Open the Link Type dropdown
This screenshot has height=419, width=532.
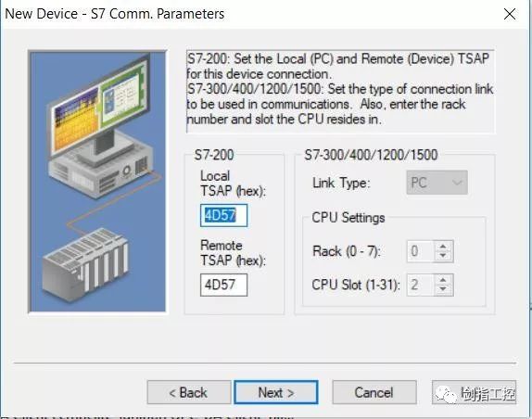437,183
